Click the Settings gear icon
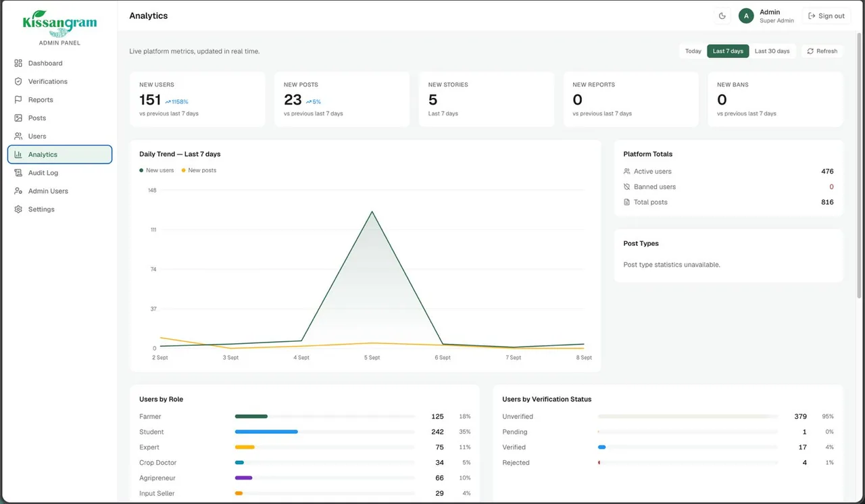Viewport: 865px width, 504px height. point(18,209)
